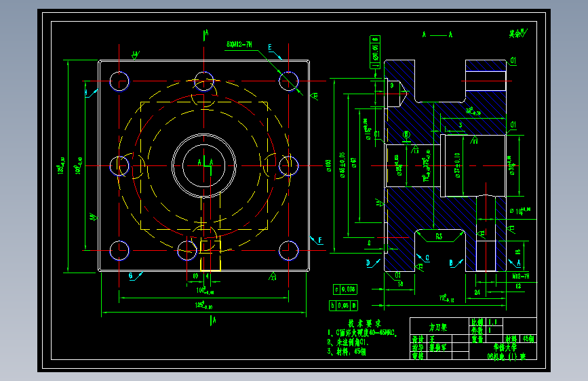Select the 8XM12-7H thread callout text
This screenshot has height=381, width=588.
click(239, 44)
